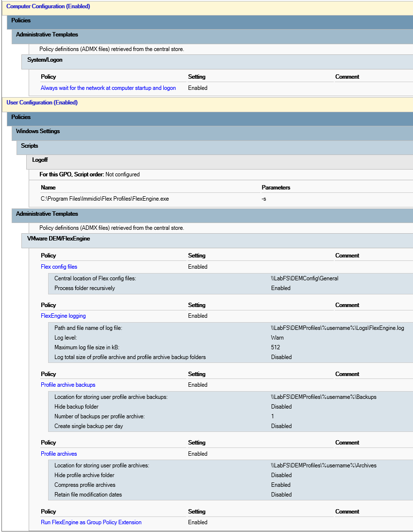Open 'Run FlexEngine as Group Policy Extension' link

point(91,523)
